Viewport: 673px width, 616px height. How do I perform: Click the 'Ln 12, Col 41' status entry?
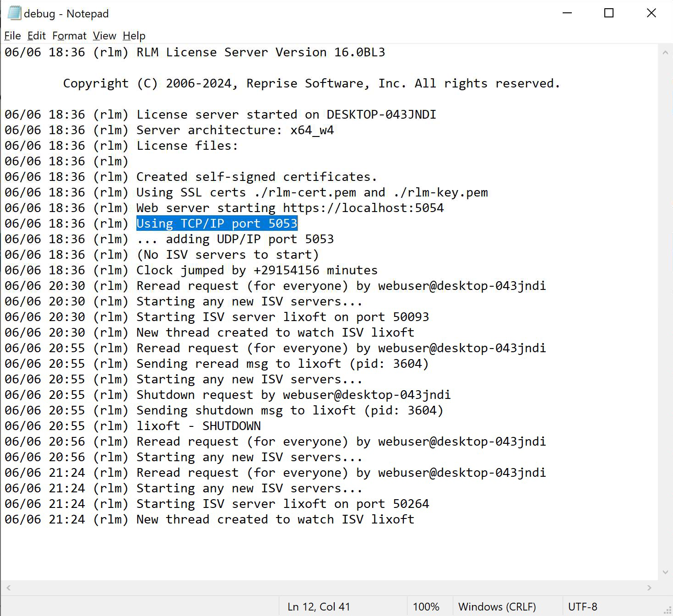pyautogui.click(x=319, y=607)
